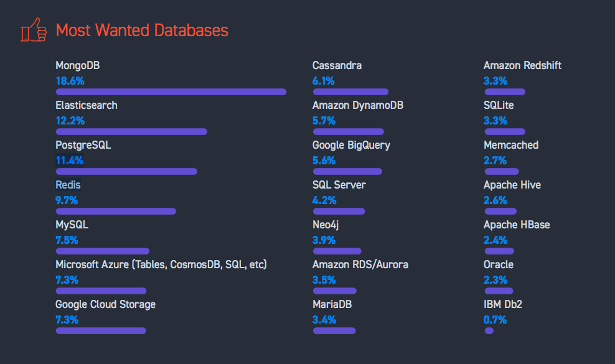Click the thumbs-up icon beside the title

(x=34, y=30)
